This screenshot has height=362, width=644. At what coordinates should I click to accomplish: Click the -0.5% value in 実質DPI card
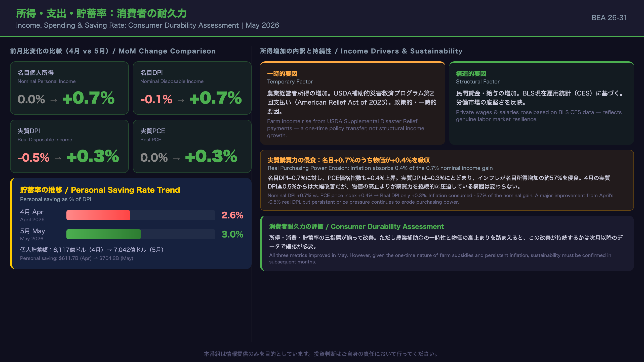pos(33,158)
